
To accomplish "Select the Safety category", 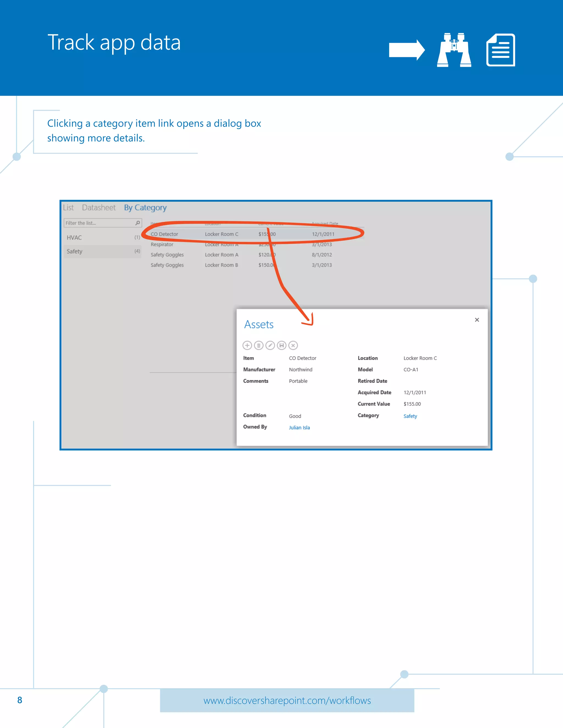I will (x=103, y=251).
